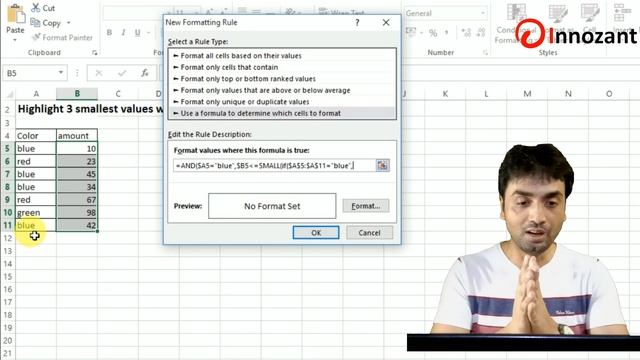Image resolution: width=640 pixels, height=360 pixels.
Task: Select column K header
Action: pos(445,94)
